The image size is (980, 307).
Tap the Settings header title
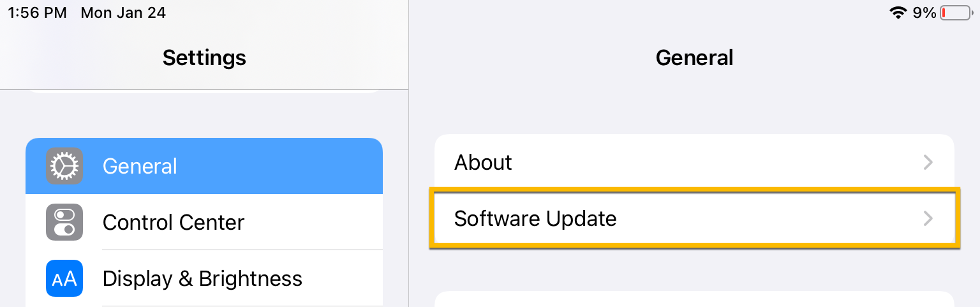[x=204, y=57]
